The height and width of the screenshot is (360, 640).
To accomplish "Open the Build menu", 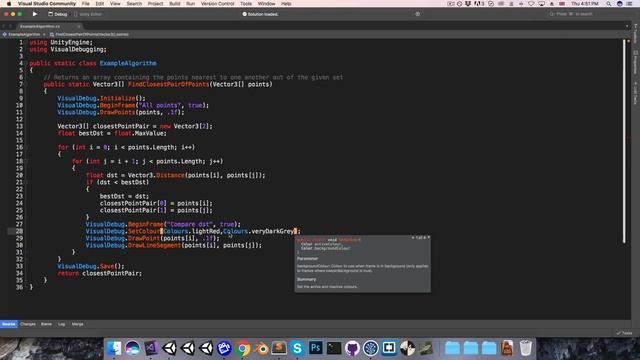I will pyautogui.click(x=175, y=4).
